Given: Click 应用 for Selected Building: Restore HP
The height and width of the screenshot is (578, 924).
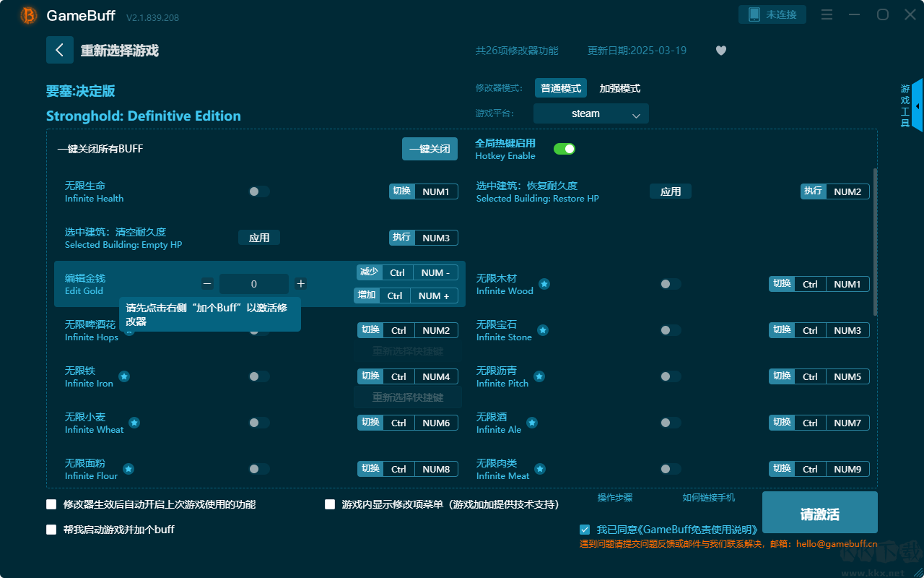Looking at the screenshot, I should [x=671, y=191].
